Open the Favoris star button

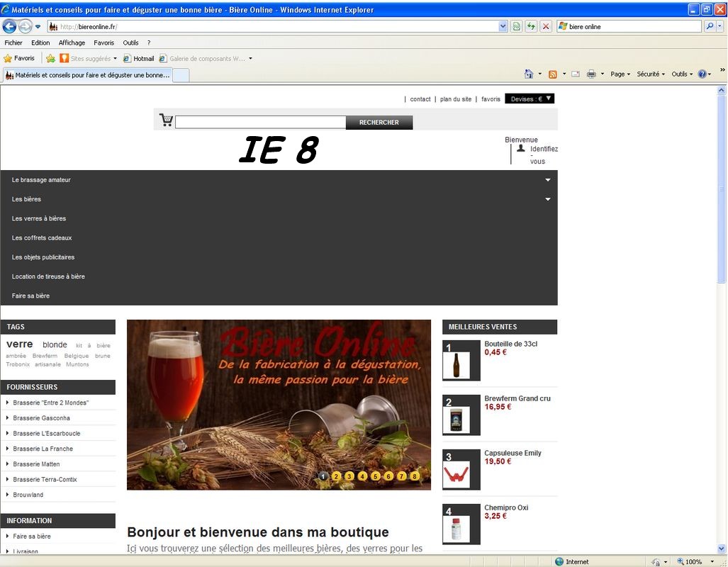click(x=19, y=59)
